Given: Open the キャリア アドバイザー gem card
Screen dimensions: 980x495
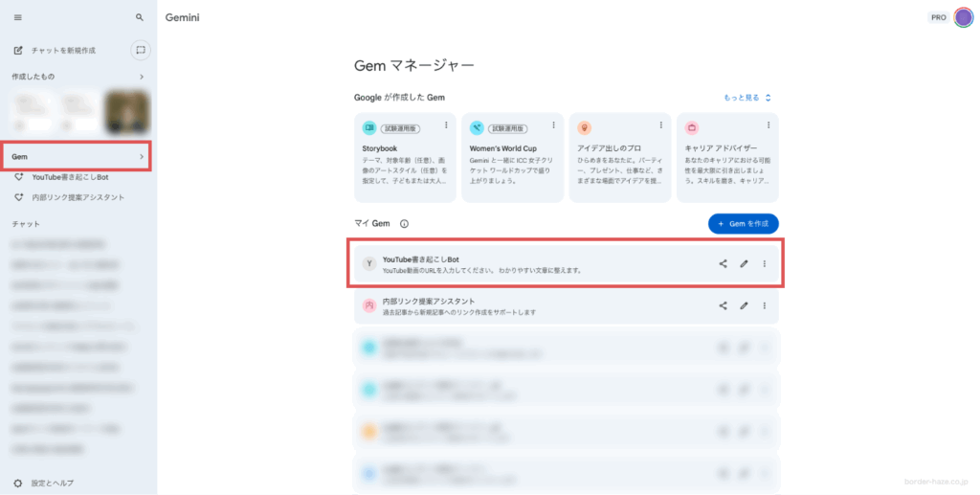Looking at the screenshot, I should pyautogui.click(x=727, y=157).
